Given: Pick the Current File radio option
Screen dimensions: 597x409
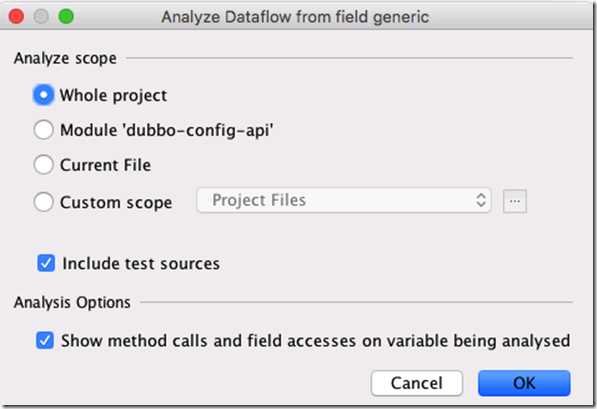Looking at the screenshot, I should [43, 165].
